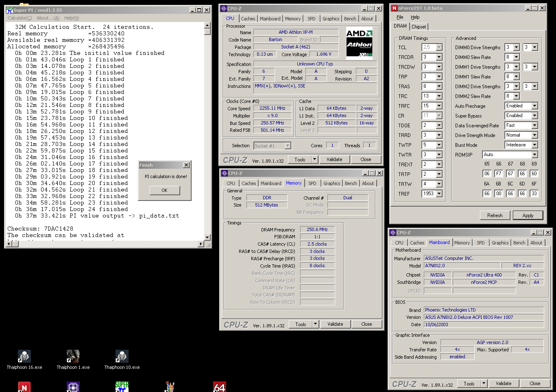Click the BIOS date 10/06/2003
This screenshot has height=392, width=556.
484,324
